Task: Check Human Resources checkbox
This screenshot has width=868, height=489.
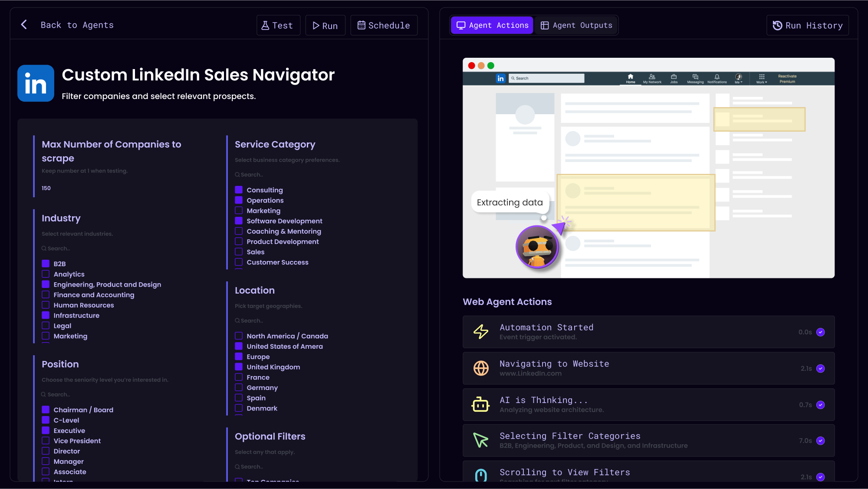Action: click(46, 305)
